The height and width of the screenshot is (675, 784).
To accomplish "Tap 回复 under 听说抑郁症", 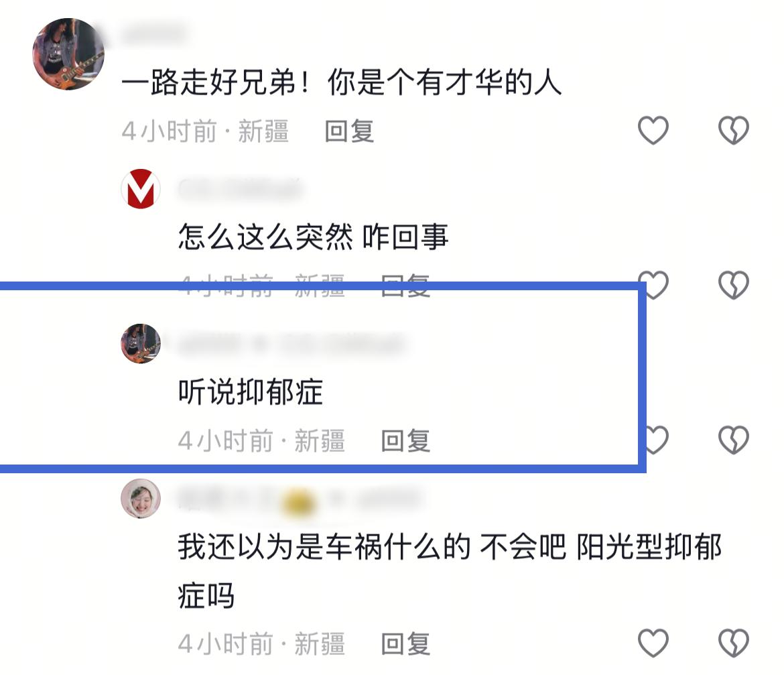I will click(405, 440).
